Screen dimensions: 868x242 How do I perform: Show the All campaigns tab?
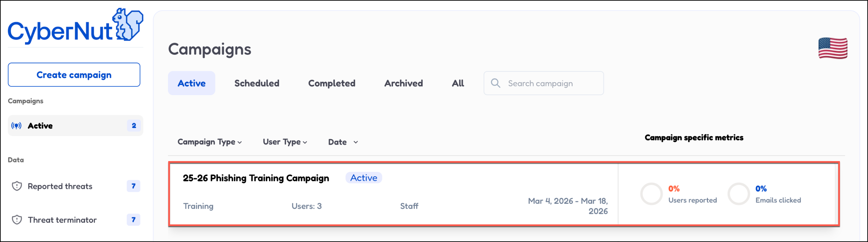pos(458,83)
